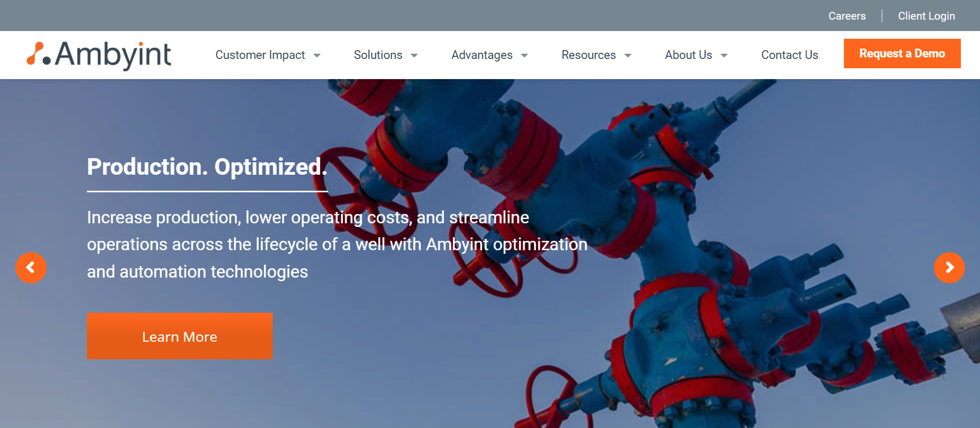
Task: Go to previous slide with left arrow
Action: point(31,268)
